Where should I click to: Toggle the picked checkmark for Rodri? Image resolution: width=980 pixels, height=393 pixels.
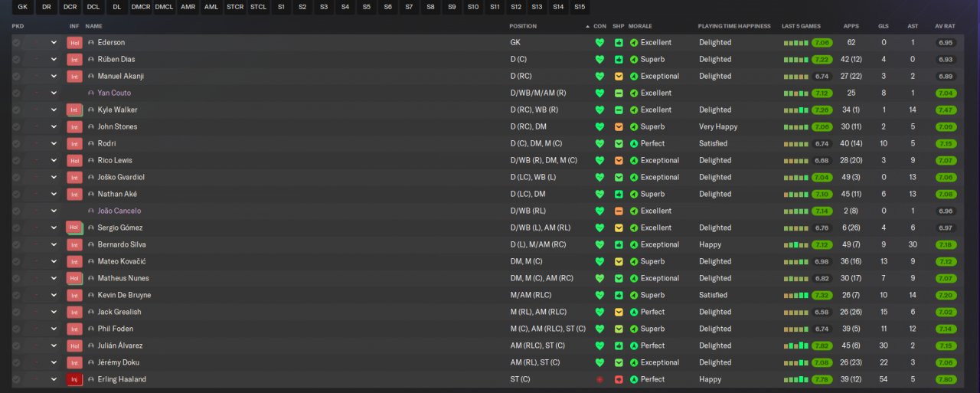(16, 144)
